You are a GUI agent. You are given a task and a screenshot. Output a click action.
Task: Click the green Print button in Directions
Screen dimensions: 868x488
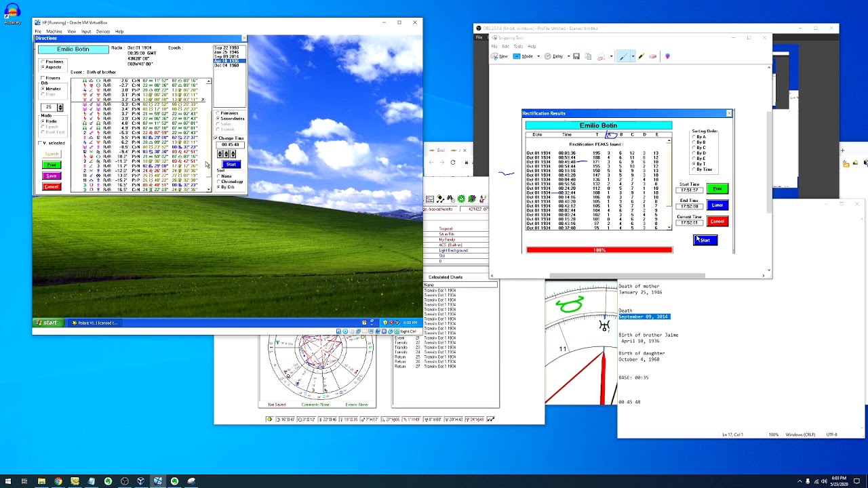(52, 165)
